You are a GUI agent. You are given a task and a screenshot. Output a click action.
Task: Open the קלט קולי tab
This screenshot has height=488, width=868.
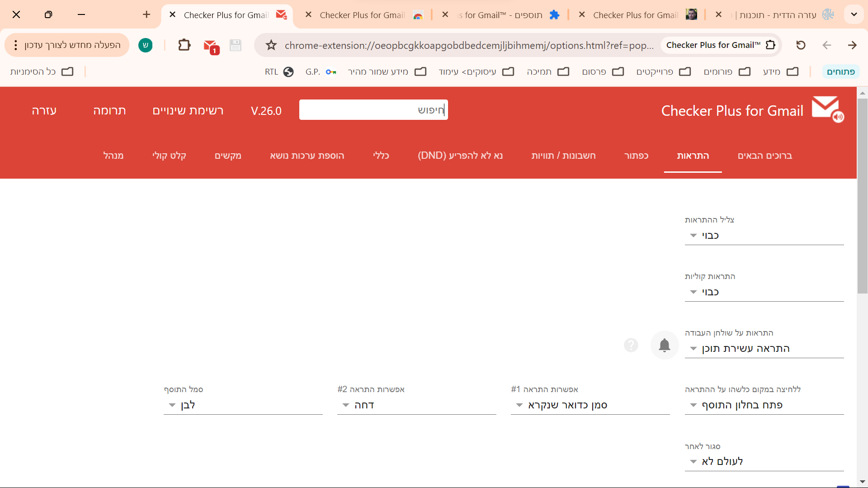169,156
